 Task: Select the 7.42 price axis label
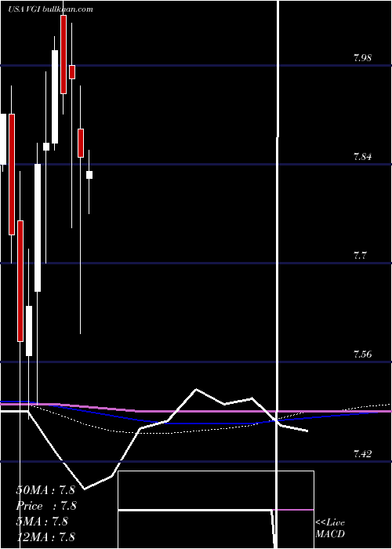point(362,454)
